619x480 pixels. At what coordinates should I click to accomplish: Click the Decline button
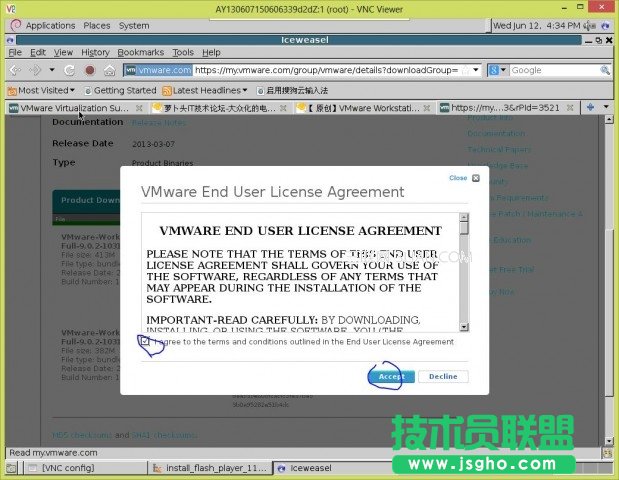pyautogui.click(x=443, y=376)
